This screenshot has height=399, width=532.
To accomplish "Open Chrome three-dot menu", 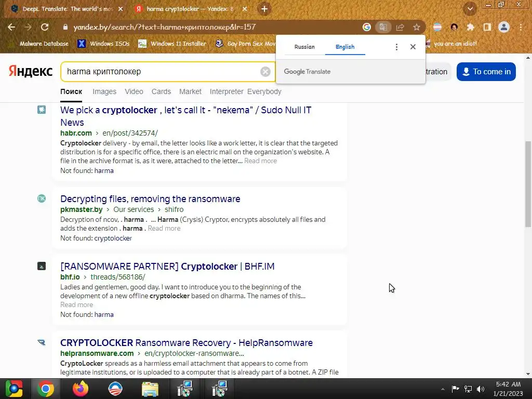I will pos(521,27).
